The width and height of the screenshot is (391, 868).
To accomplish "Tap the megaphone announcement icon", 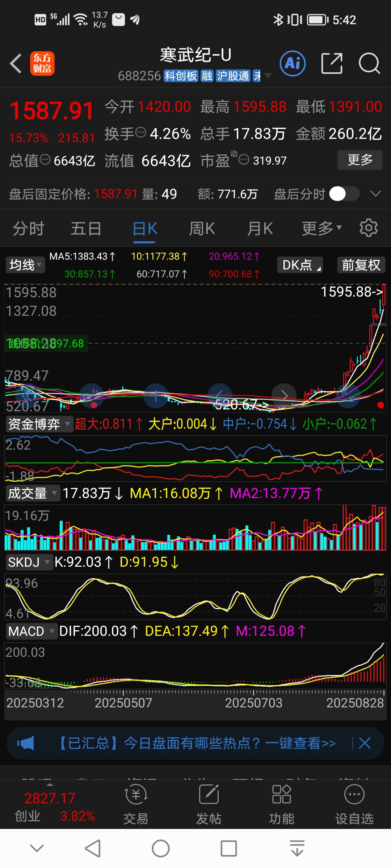I will point(25,743).
